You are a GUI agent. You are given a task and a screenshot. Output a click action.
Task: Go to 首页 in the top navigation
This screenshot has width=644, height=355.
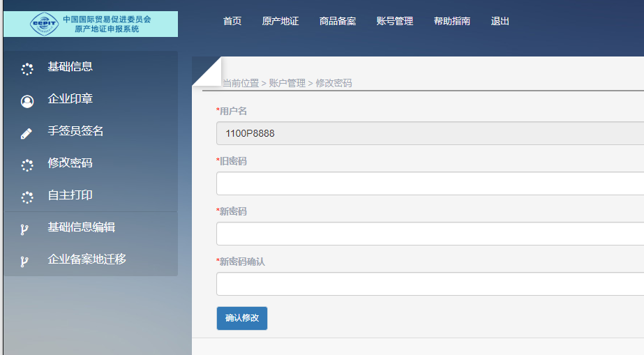point(232,21)
